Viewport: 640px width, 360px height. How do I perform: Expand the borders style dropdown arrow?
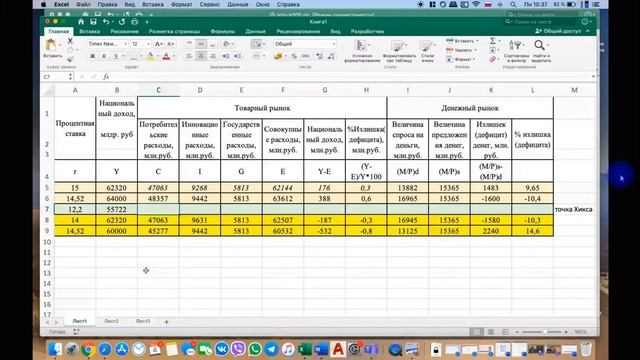(x=141, y=56)
